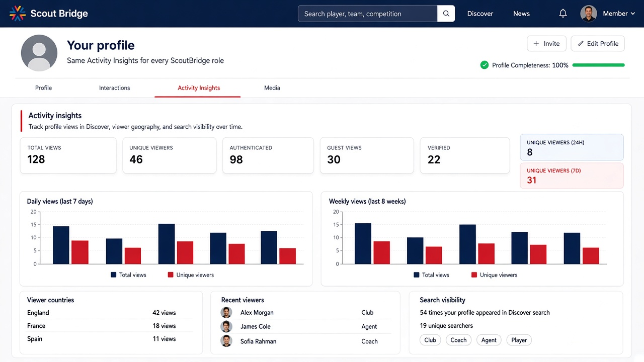Screen dimensions: 644x362
Task: Open the News page
Action: (521, 14)
